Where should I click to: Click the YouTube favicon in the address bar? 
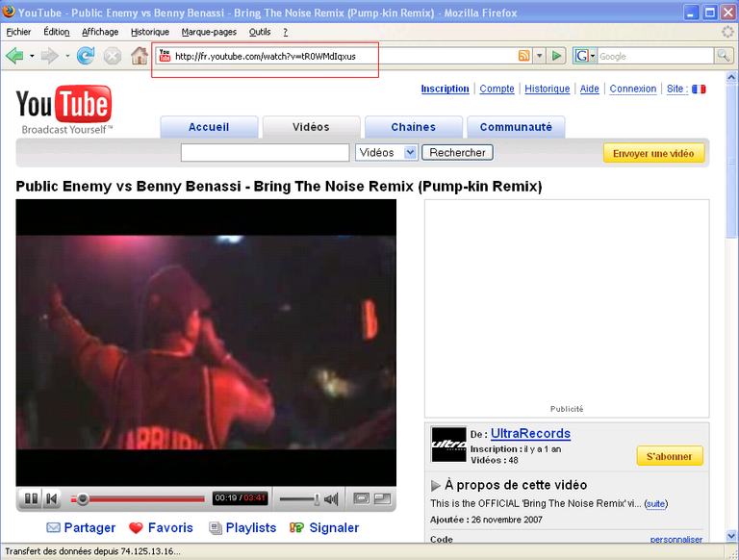pos(165,56)
